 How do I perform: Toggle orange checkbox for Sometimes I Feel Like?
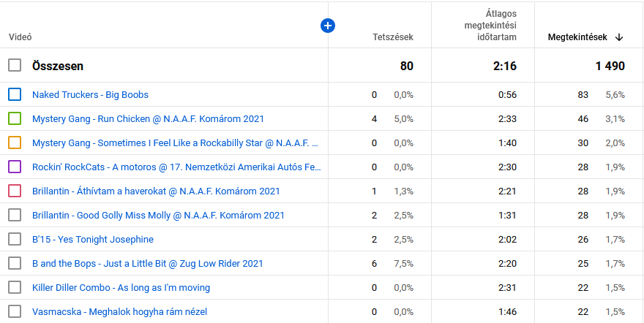point(15,143)
